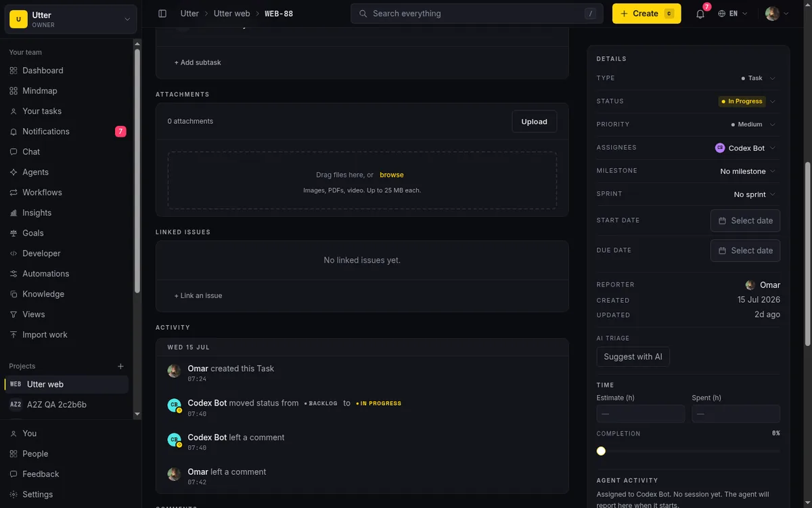Viewport: 812px width, 508px height.
Task: Toggle the sidebar panel icon
Action: click(x=162, y=14)
